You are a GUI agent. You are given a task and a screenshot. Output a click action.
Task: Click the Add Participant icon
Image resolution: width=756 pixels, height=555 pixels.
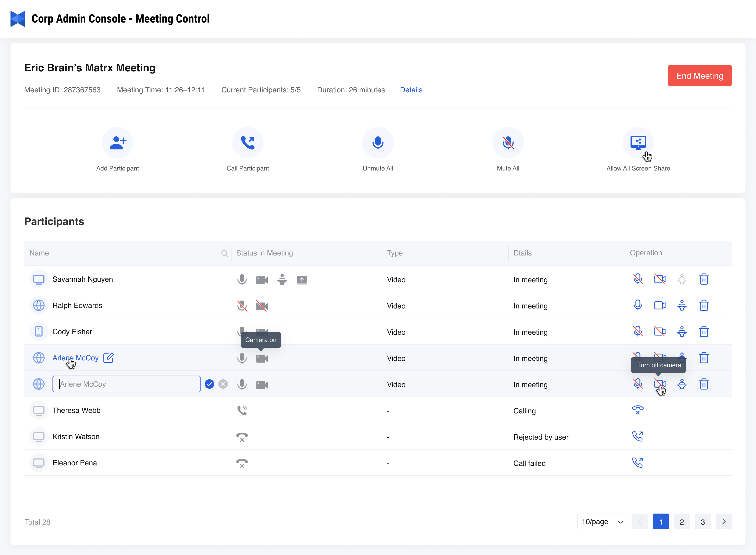coord(117,143)
